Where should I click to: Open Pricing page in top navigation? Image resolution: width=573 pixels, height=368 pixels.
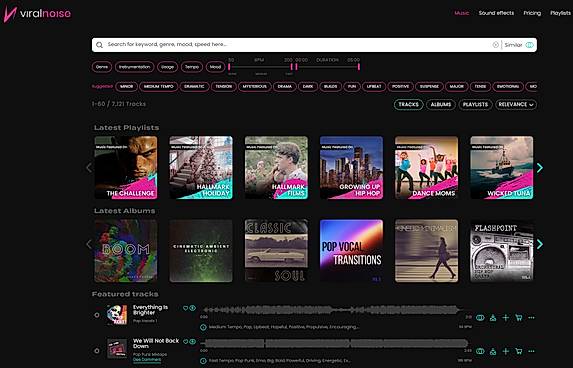click(532, 13)
